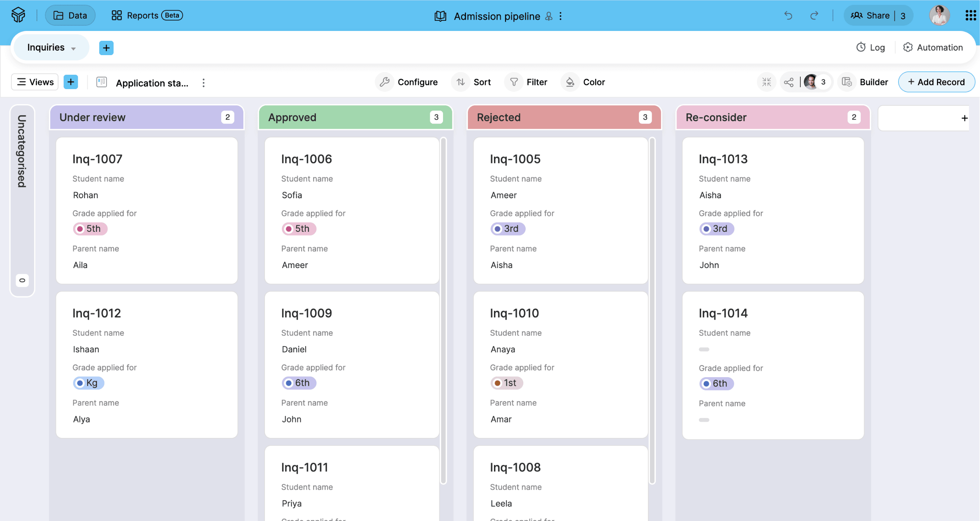The width and height of the screenshot is (980, 521).
Task: Click the app logo cube icon
Action: pos(18,15)
